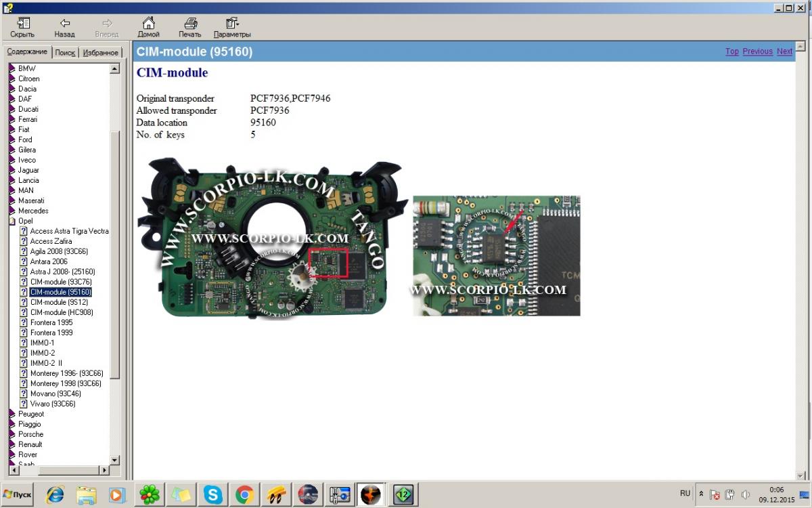This screenshot has width=812, height=508.
Task: Launch Internet Explorer from the taskbar
Action: pyautogui.click(x=55, y=494)
